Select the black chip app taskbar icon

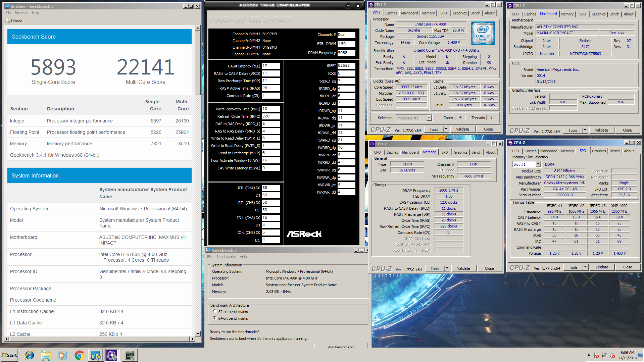coord(130,355)
